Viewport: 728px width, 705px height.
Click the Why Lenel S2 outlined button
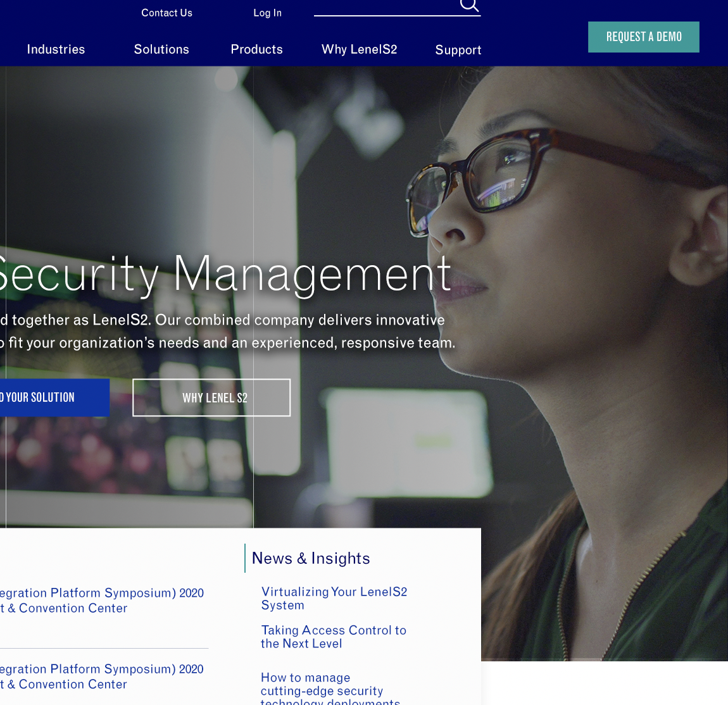pos(211,398)
